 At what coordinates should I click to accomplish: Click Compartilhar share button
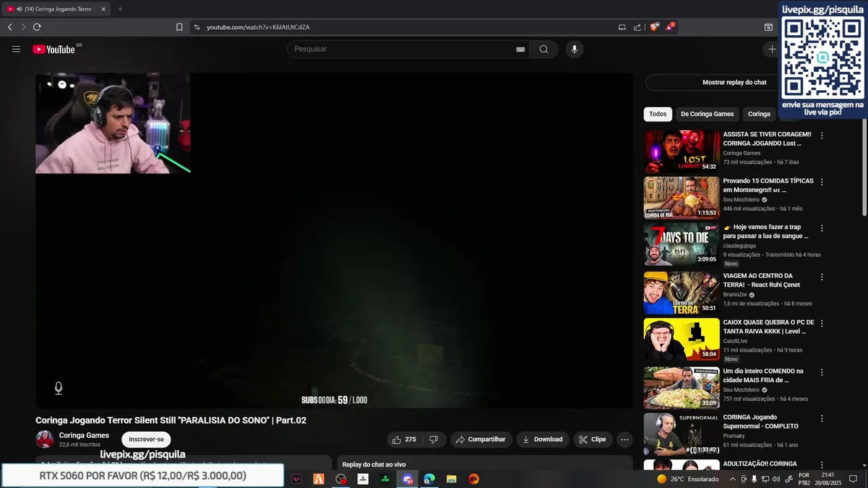[481, 439]
